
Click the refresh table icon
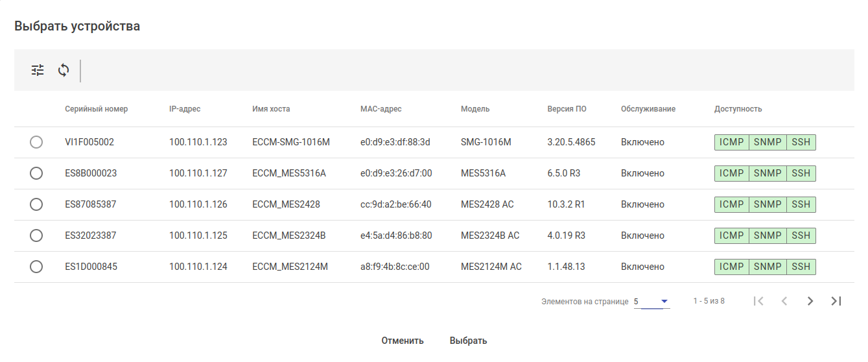64,71
